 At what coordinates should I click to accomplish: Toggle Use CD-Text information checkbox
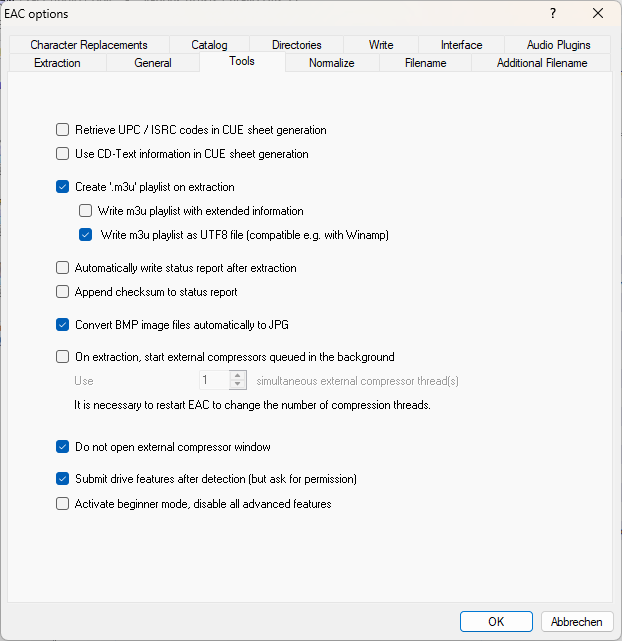(63, 154)
